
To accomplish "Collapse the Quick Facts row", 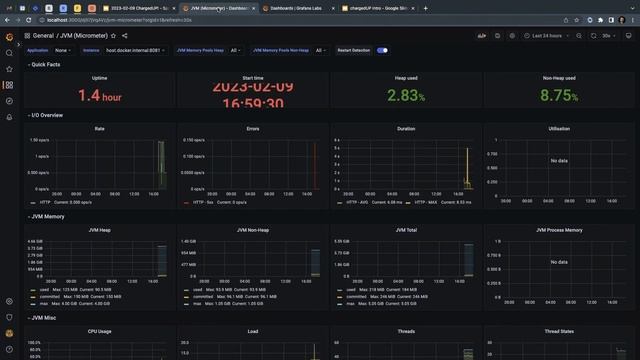I will pos(44,64).
